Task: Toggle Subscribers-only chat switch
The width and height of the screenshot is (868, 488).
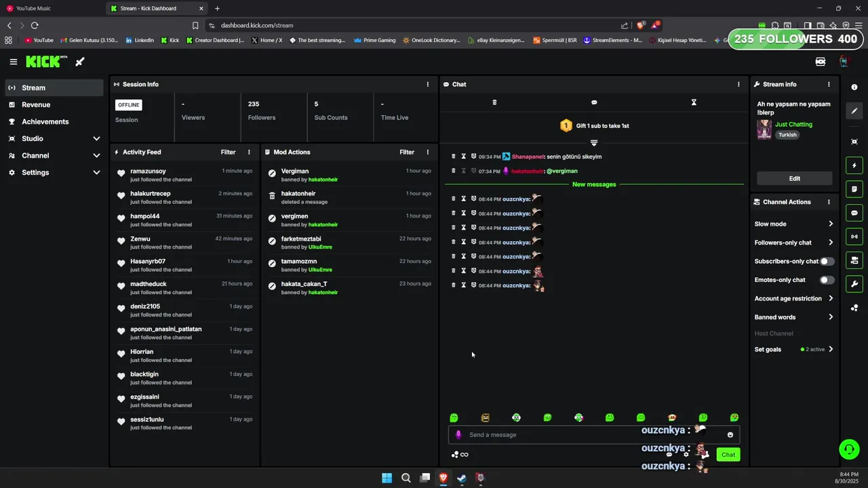Action: click(827, 262)
